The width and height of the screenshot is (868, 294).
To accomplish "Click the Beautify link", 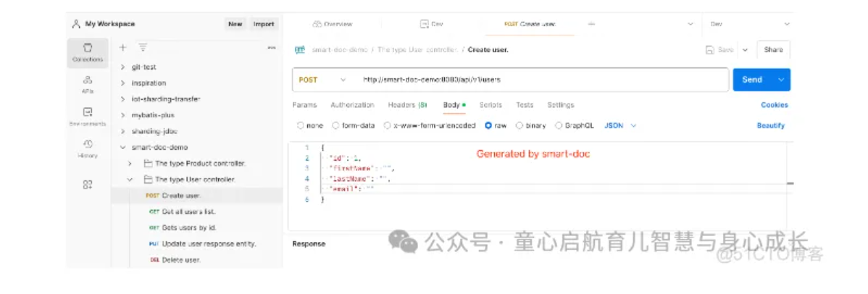I will point(771,126).
